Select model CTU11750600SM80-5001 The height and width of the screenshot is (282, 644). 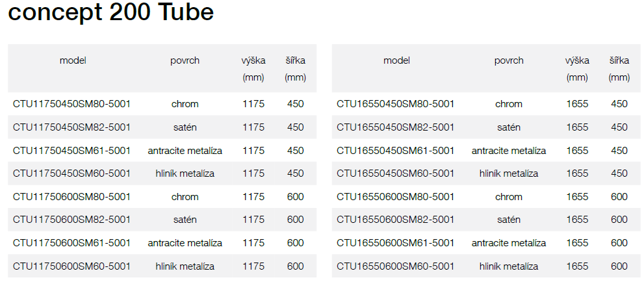71,197
